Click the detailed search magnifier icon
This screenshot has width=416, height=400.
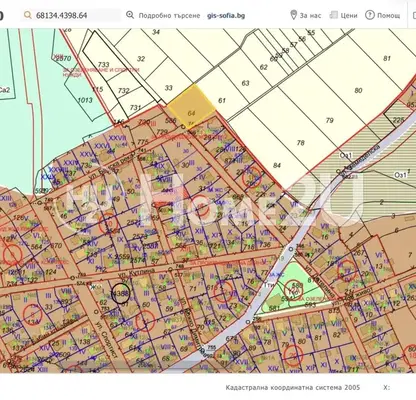tap(130, 15)
